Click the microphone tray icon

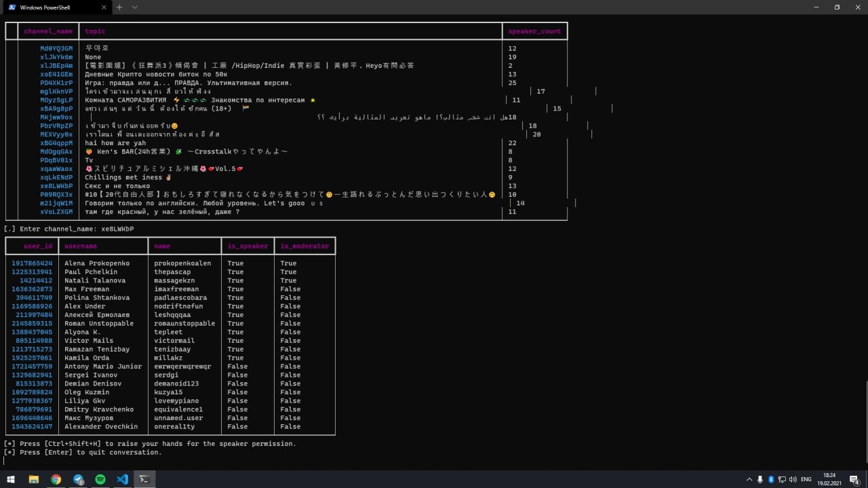click(x=760, y=479)
